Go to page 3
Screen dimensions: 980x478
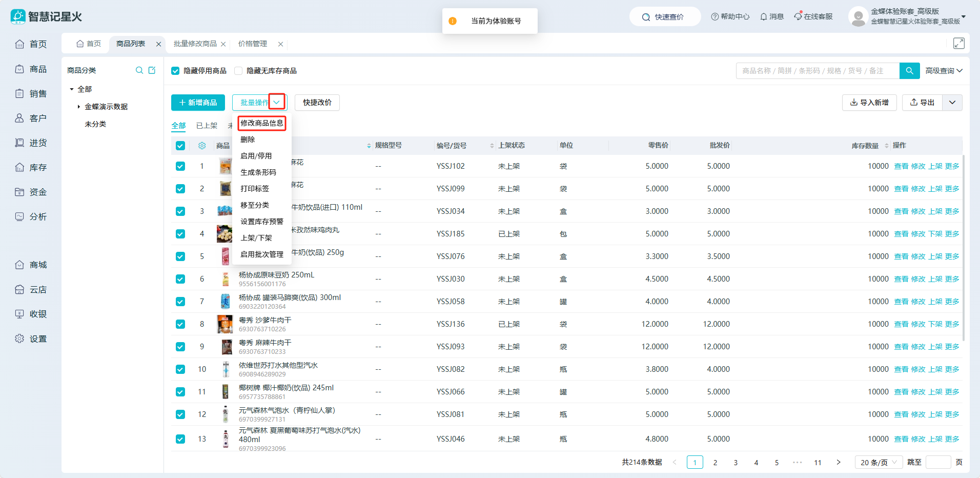(x=736, y=462)
